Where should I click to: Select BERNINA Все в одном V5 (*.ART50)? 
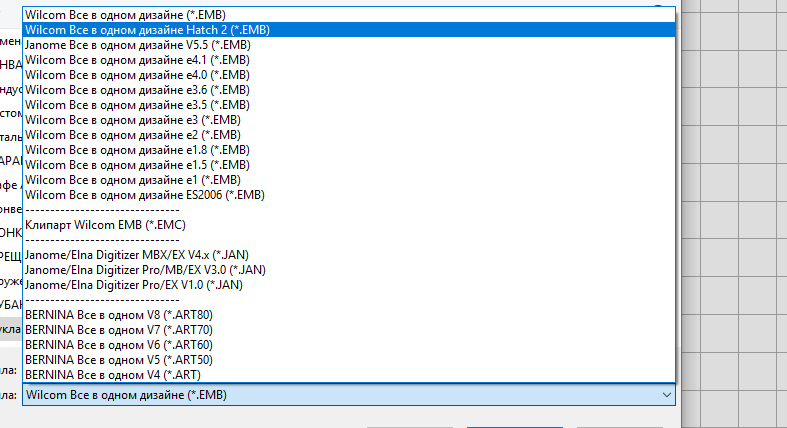point(349,360)
